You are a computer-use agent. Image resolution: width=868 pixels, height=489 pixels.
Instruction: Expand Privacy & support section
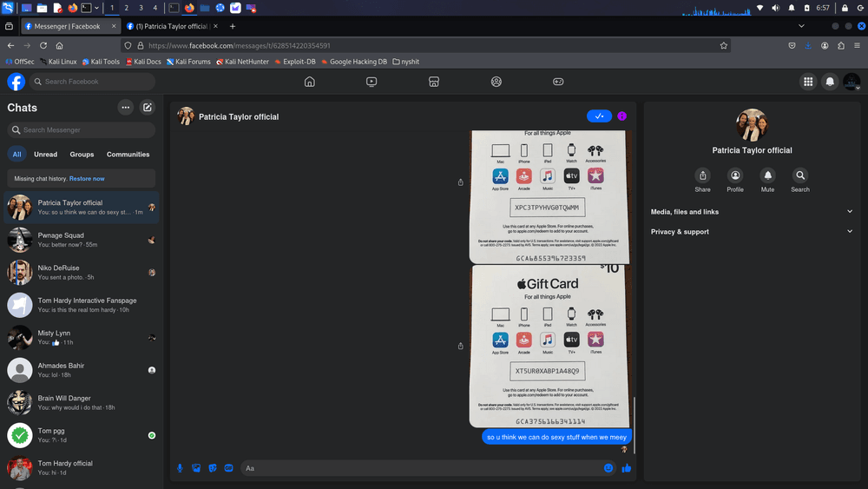[x=752, y=232]
